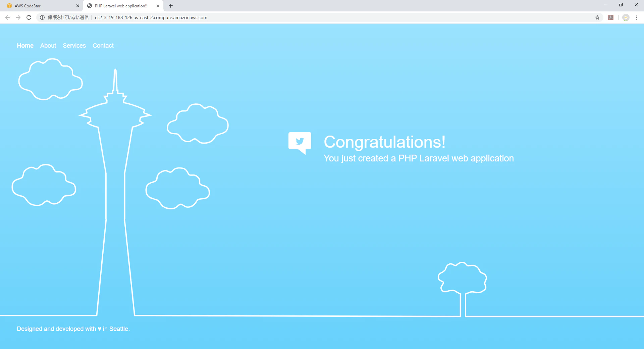Select the PHP Laravel web application tab
Screen dimensions: 644x349
(123, 6)
